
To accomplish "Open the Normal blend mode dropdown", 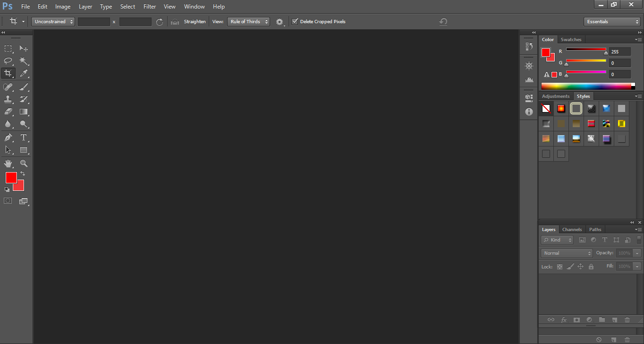I will click(x=567, y=253).
